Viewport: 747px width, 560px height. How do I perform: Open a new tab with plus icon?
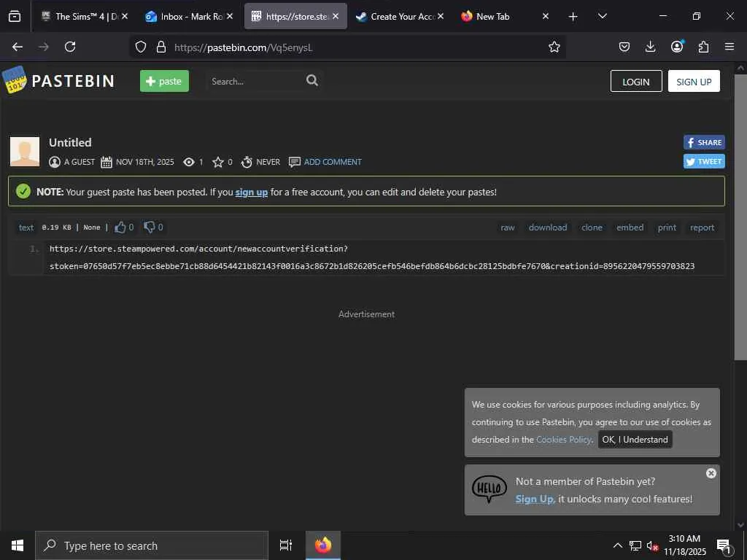(573, 17)
